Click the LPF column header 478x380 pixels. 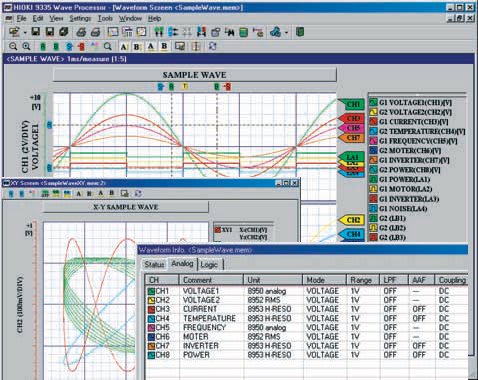coord(394,280)
